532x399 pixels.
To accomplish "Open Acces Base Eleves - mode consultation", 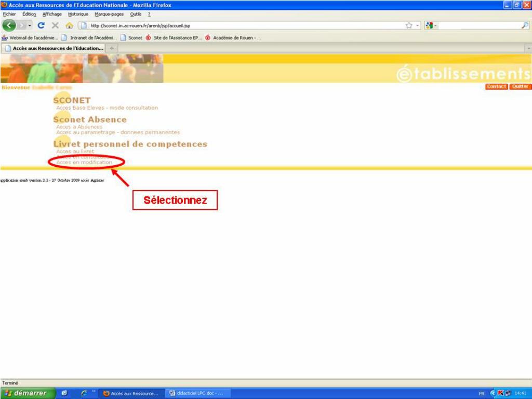I will click(x=107, y=108).
